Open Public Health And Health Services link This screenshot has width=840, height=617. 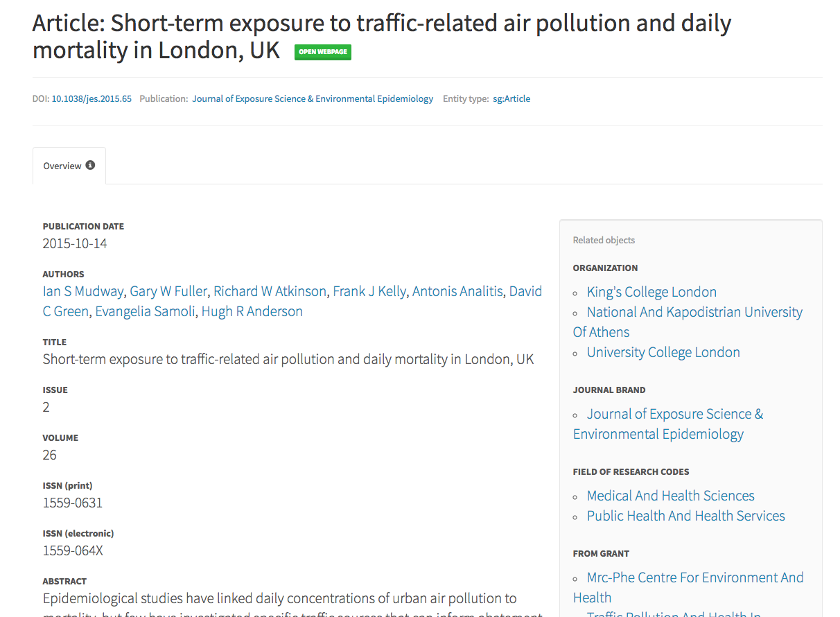[x=685, y=516]
